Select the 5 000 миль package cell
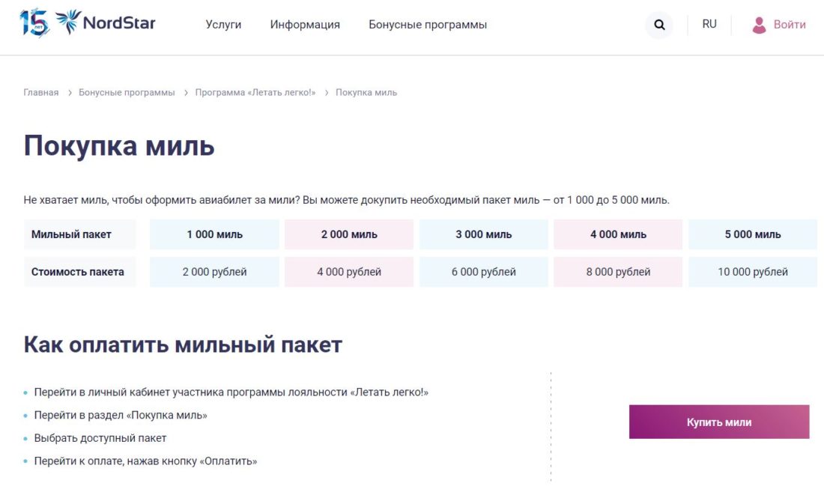 [x=754, y=234]
